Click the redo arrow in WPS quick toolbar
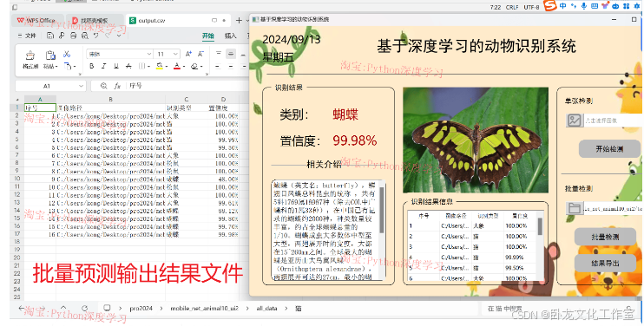 [x=108, y=36]
